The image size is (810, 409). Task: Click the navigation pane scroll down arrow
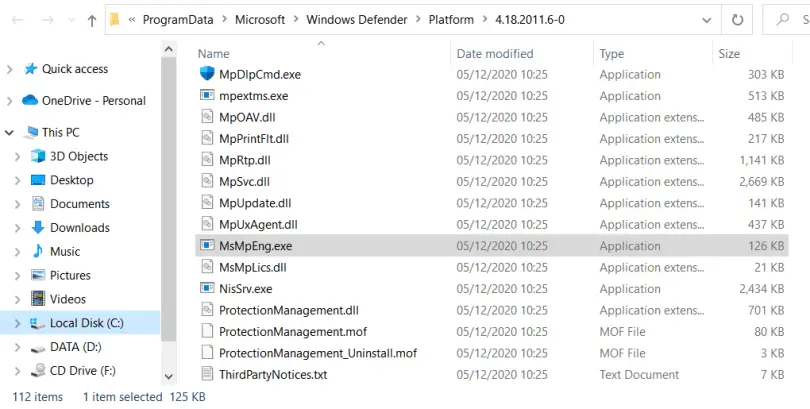point(168,376)
